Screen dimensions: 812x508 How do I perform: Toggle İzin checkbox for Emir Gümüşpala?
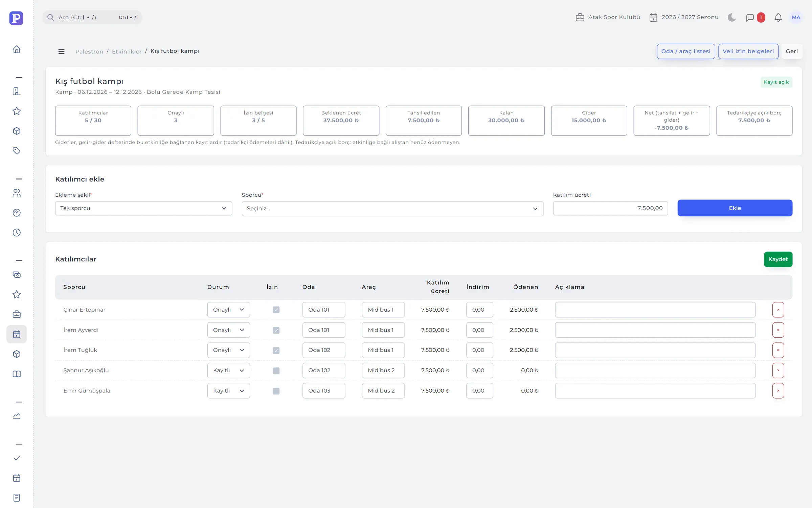[x=276, y=391]
